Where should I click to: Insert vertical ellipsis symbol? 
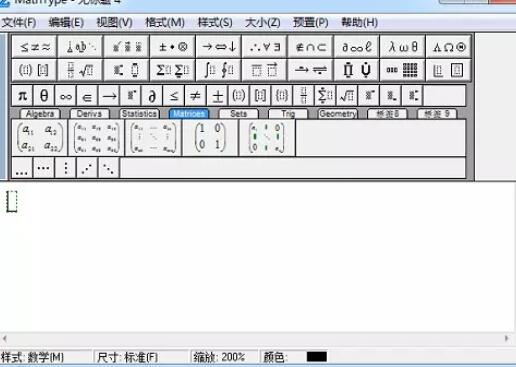click(x=65, y=168)
